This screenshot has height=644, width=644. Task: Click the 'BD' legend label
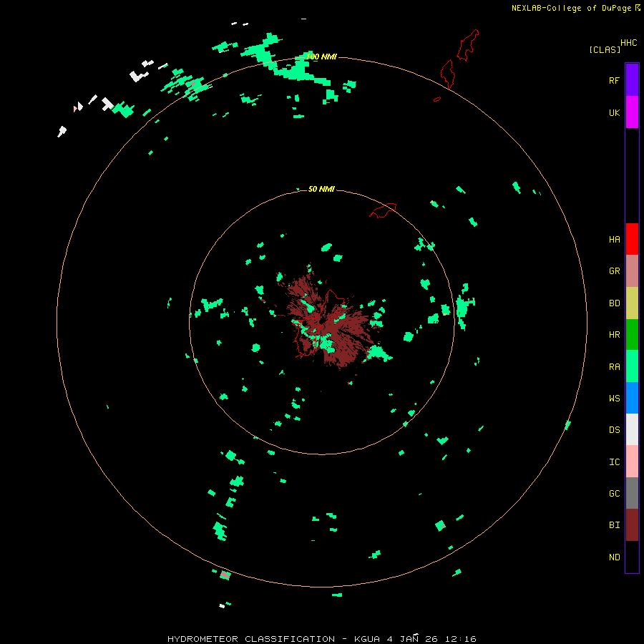click(614, 303)
